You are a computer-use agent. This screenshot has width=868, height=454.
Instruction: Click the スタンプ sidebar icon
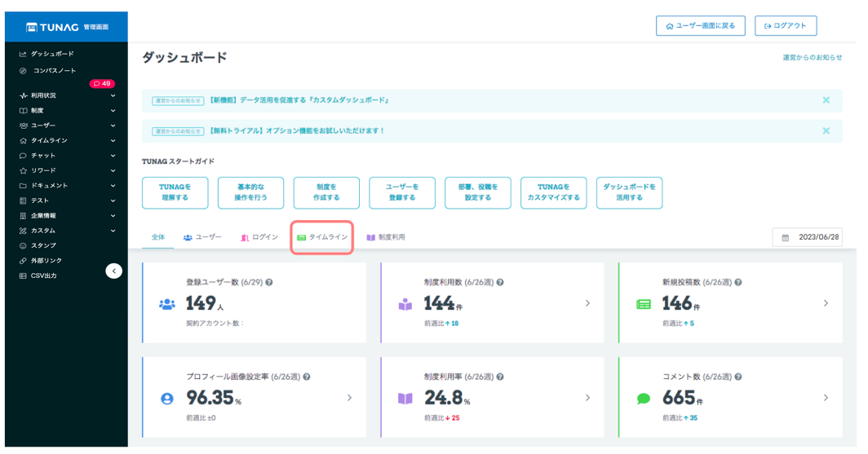pyautogui.click(x=23, y=245)
